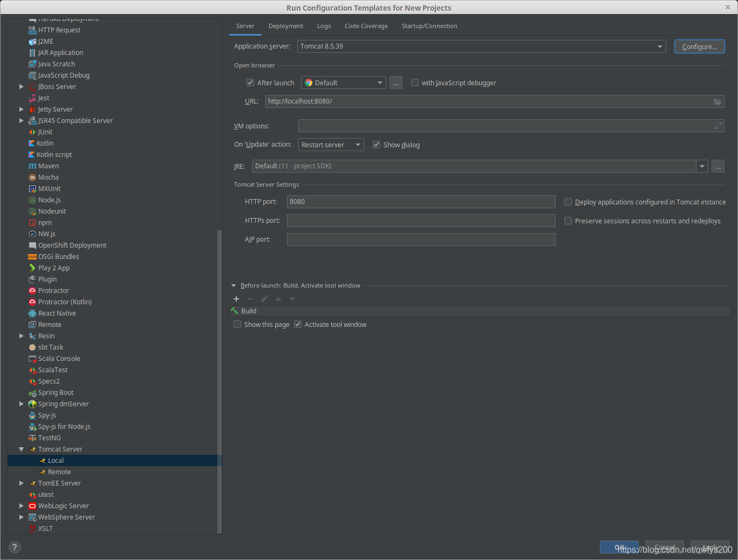This screenshot has height=560, width=738.
Task: Select the Build before-launch task
Action: tap(480, 311)
